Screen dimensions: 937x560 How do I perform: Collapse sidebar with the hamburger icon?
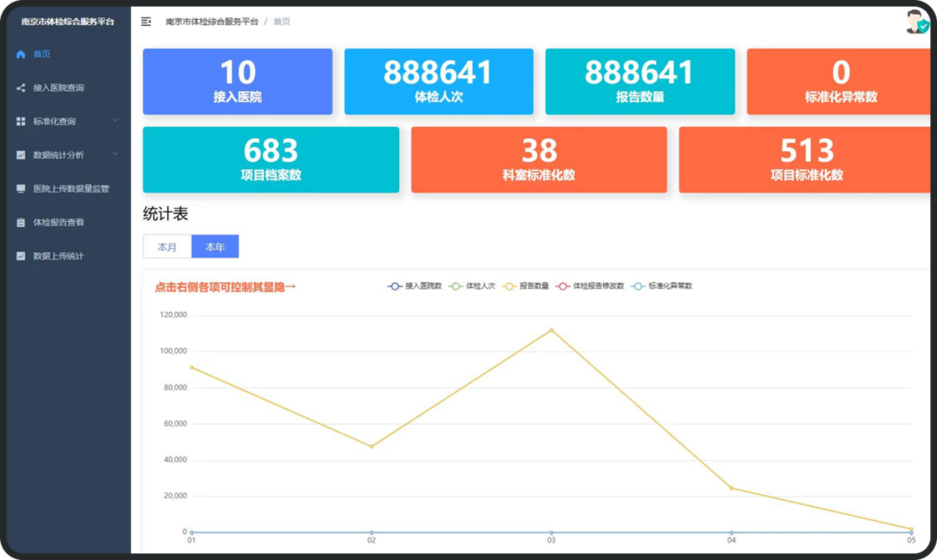click(x=146, y=22)
